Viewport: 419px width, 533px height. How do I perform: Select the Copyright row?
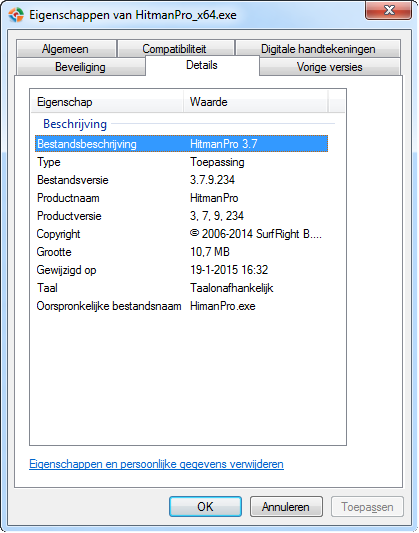[181, 234]
